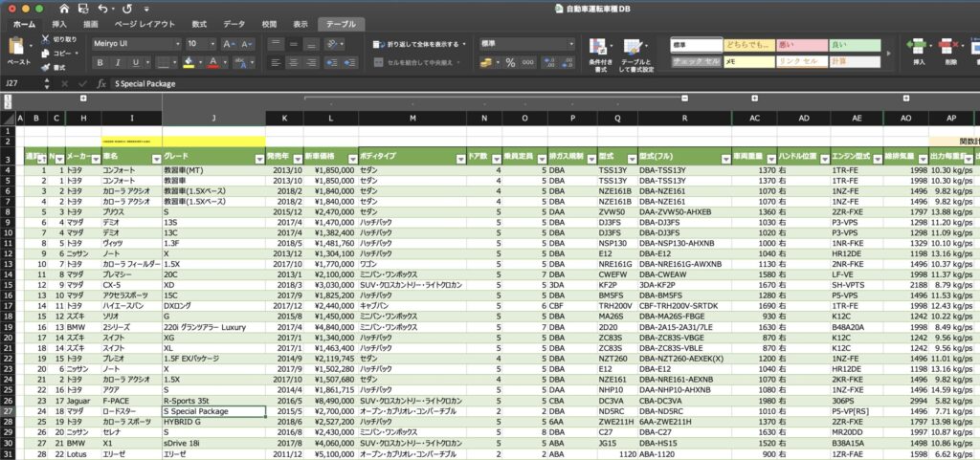Show outline level 1 button
This screenshot has width=980, height=460.
tap(6, 99)
